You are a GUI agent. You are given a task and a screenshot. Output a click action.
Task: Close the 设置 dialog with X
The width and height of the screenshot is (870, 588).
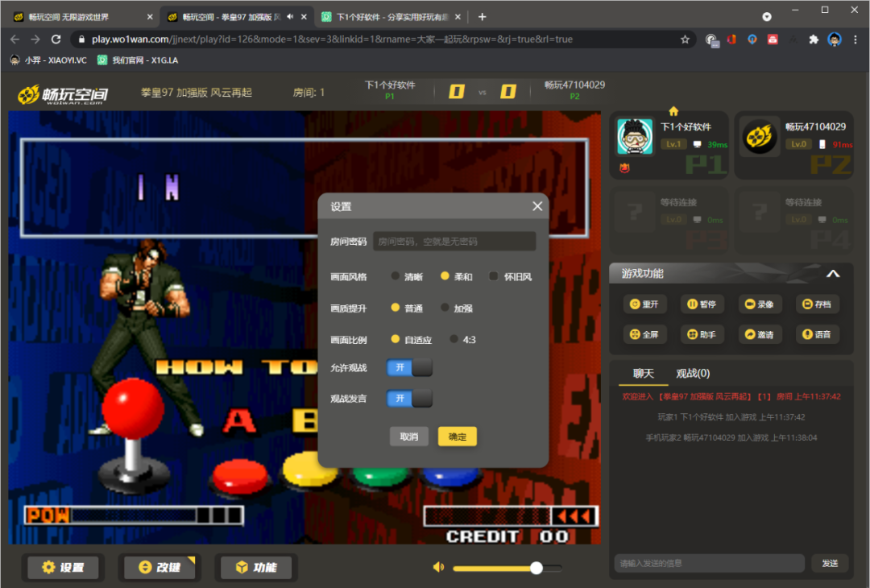537,206
